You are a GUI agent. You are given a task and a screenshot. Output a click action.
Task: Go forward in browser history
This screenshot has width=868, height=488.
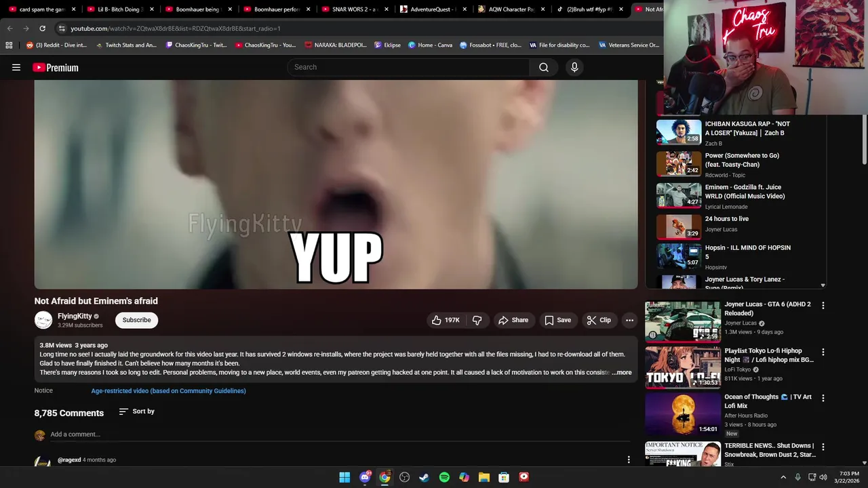(26, 28)
